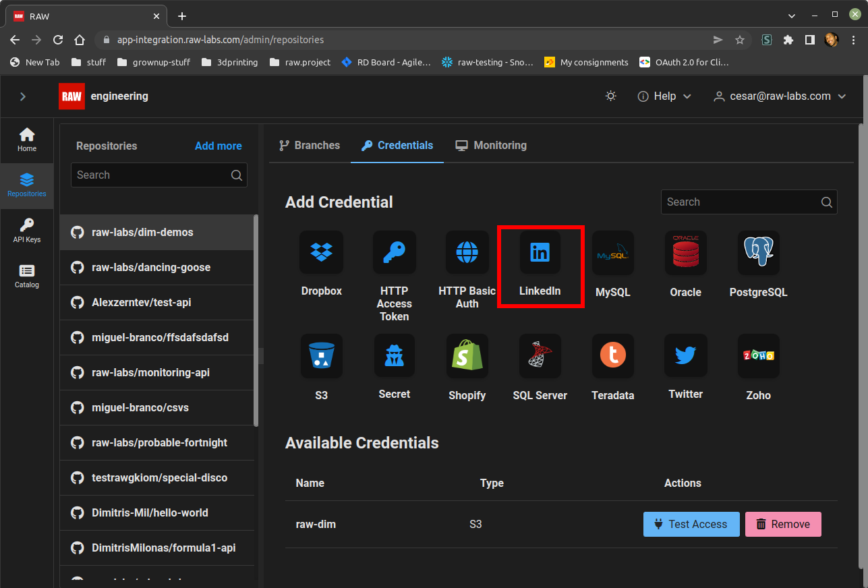Viewport: 868px width, 588px height.
Task: Click raw-dim credential name
Action: tap(316, 524)
